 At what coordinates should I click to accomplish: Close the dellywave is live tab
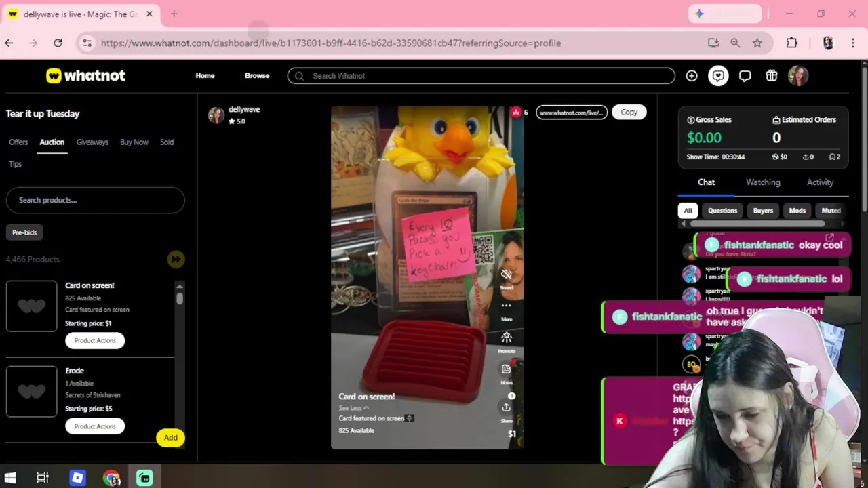pos(149,14)
